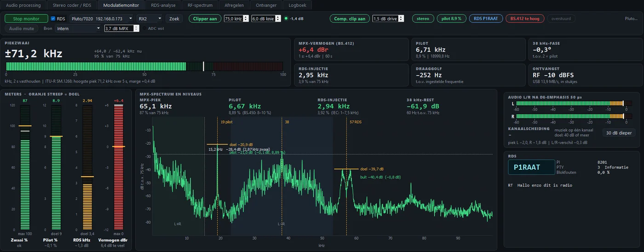Click the 30 dB dieper button
Viewport: 644px width, 252px height.
click(x=619, y=133)
